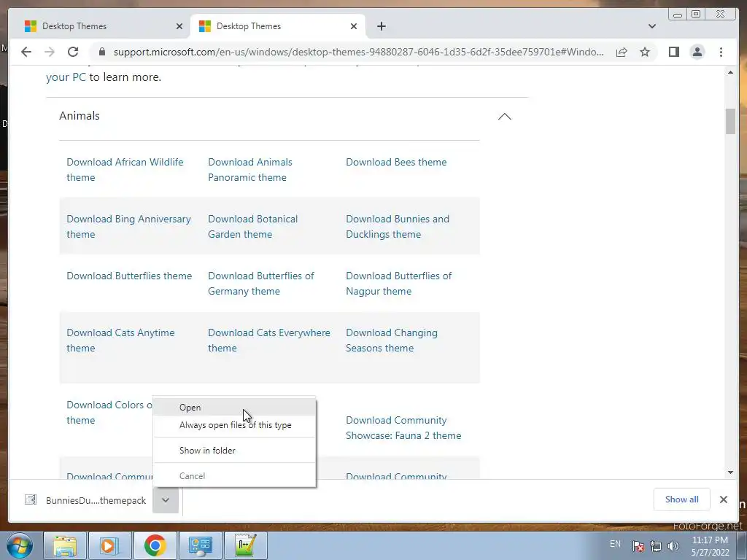Viewport: 747px width, 560px height.
Task: Download Bing Anniversary theme
Action: coord(128,227)
